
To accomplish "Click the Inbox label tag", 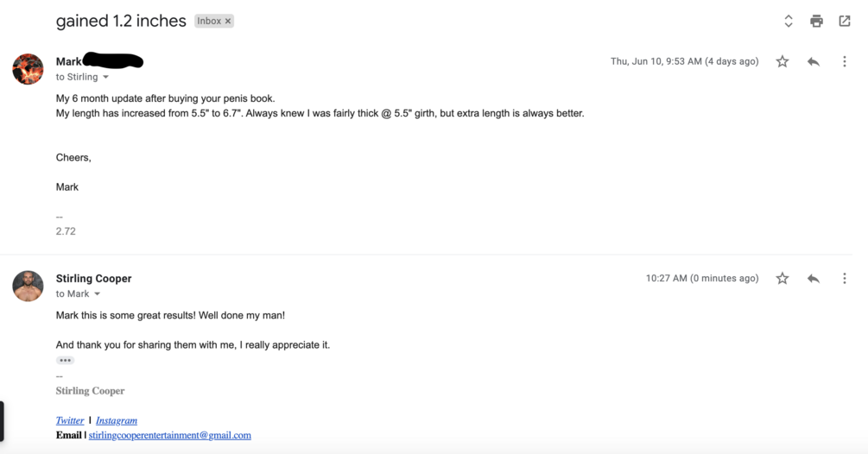I will tap(208, 22).
